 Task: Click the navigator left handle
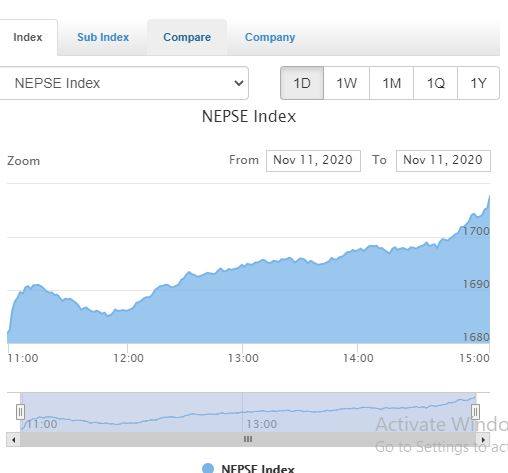tap(20, 412)
